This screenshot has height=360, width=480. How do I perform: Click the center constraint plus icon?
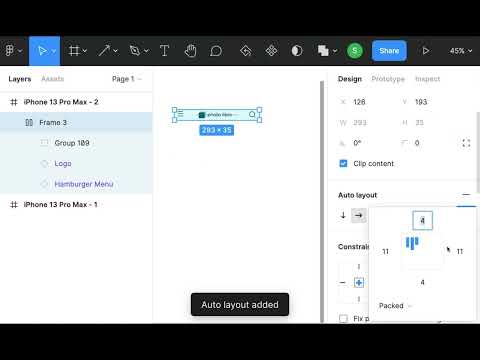pyautogui.click(x=359, y=283)
